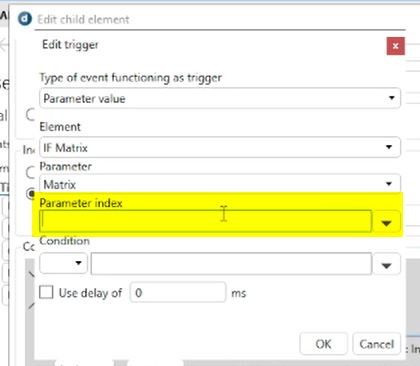The image size is (420, 366).
Task: Click the back arrow behind the dialog
Action: click(x=4, y=45)
